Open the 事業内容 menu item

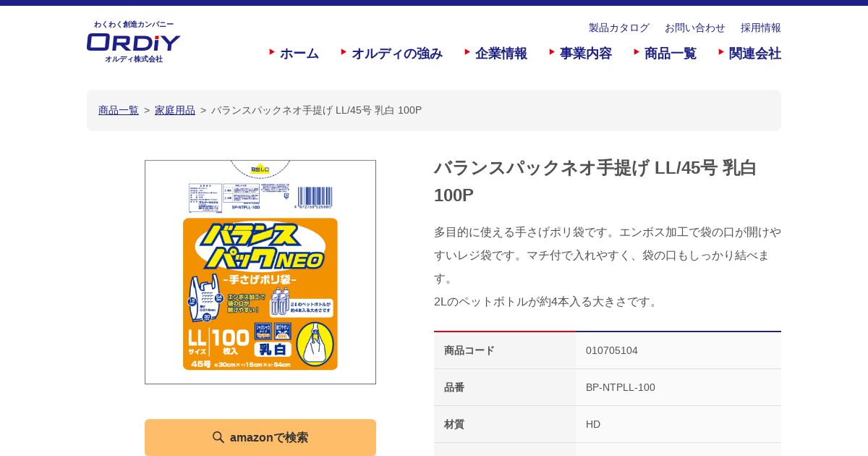[x=580, y=54]
